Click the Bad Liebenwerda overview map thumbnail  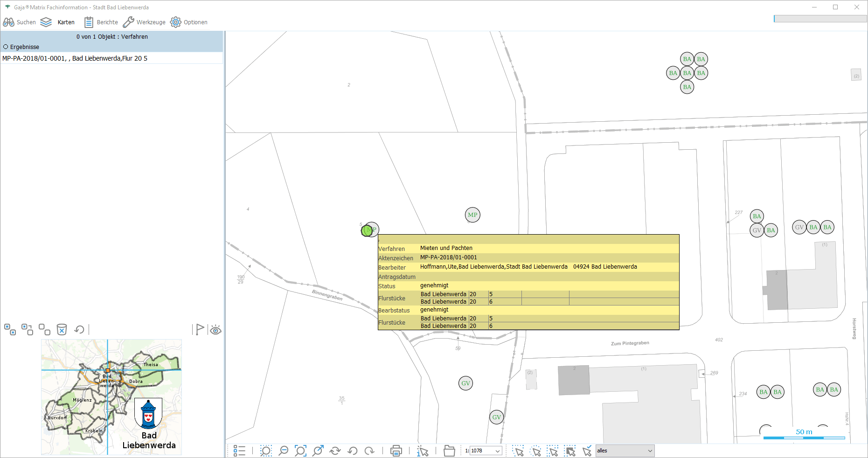coord(111,397)
